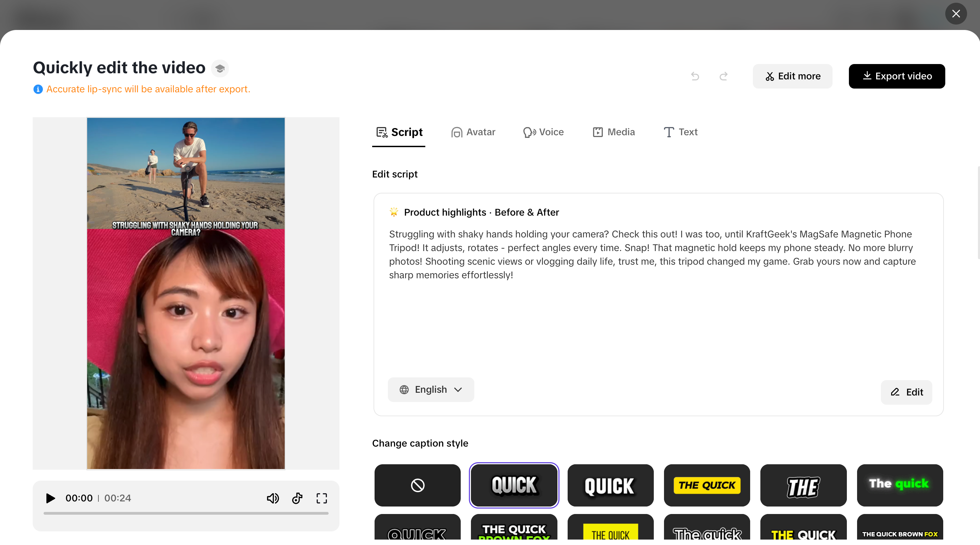Image resolution: width=980 pixels, height=545 pixels.
Task: Click the TikTok preview icon
Action: (297, 498)
